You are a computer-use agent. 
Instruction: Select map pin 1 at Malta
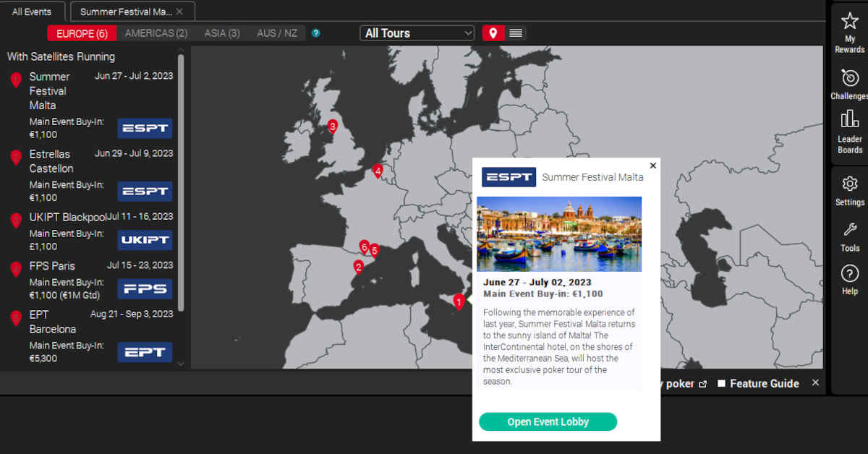[458, 301]
